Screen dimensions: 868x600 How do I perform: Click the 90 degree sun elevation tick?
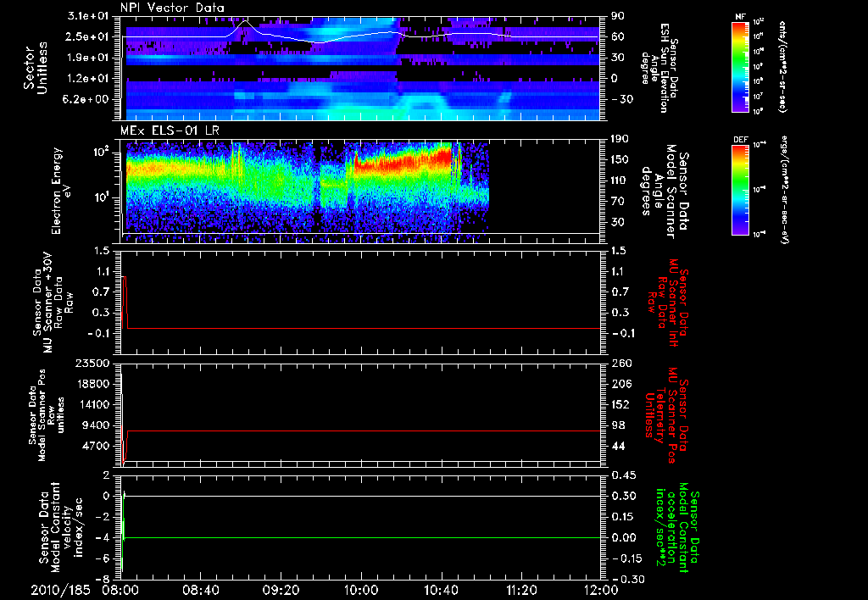pos(618,16)
